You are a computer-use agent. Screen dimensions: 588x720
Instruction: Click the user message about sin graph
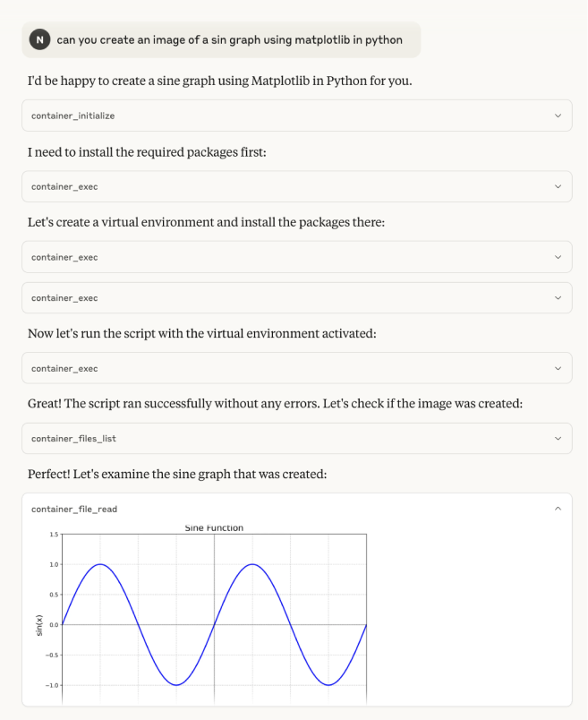[x=229, y=39]
